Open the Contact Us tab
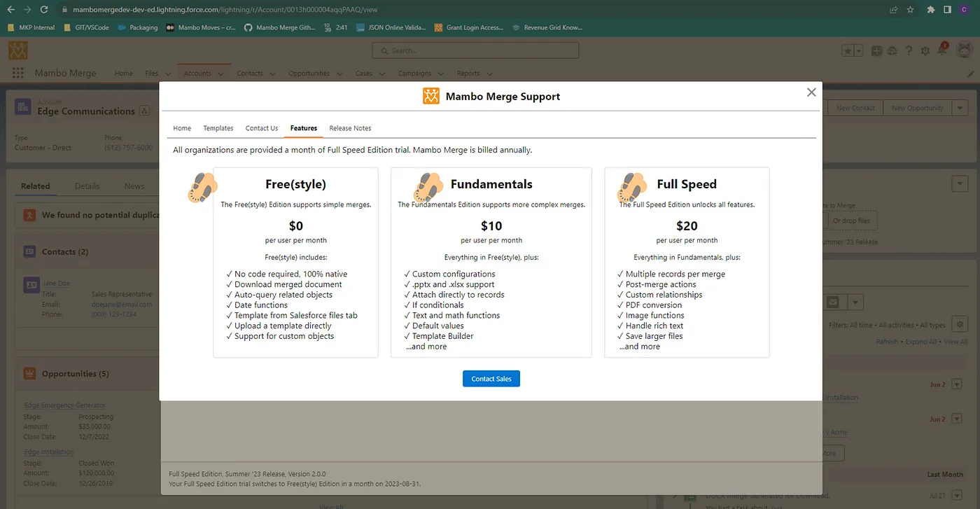The image size is (980, 509). [262, 128]
